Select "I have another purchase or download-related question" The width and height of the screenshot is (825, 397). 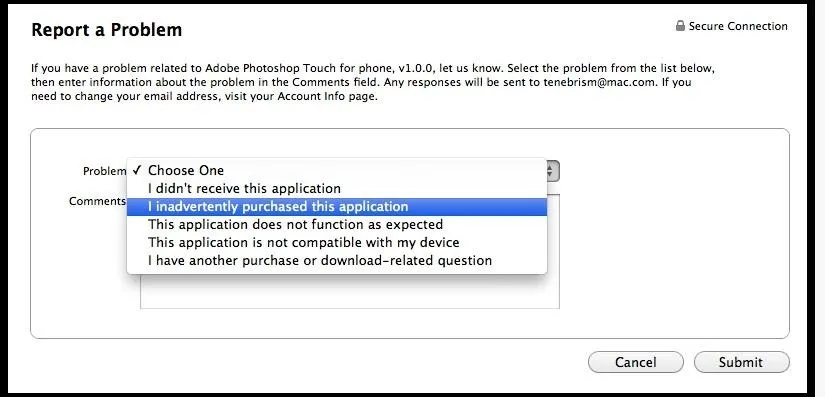pos(337,260)
